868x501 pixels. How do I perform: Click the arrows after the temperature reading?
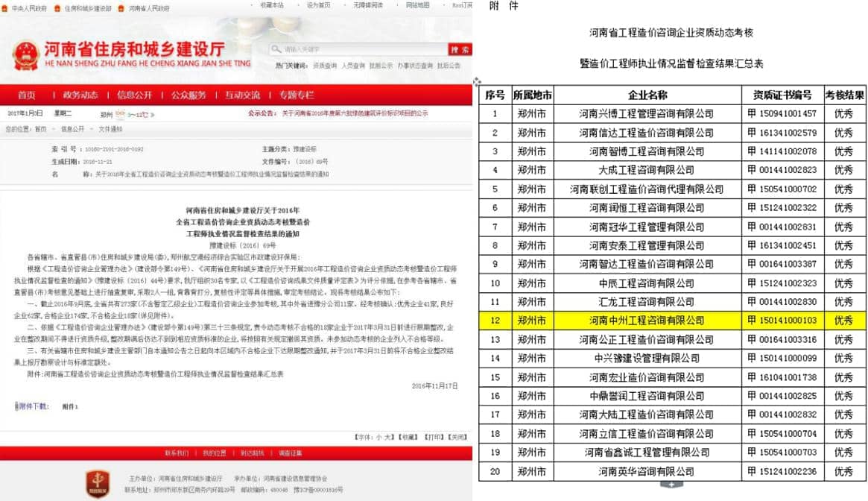click(152, 115)
